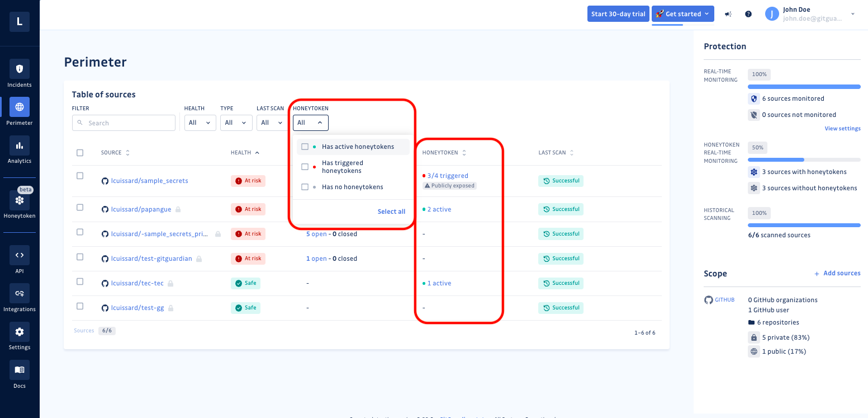Check the Has active honeytokens option
This screenshot has width=868, height=418.
(305, 147)
